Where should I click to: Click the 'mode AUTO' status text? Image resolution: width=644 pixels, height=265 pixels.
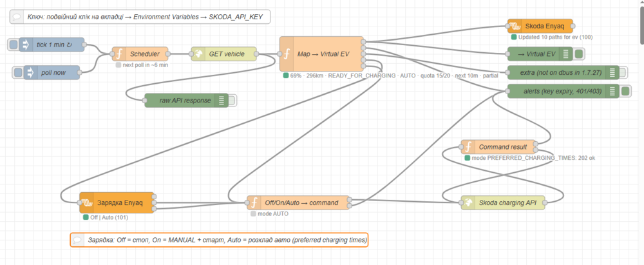(272, 213)
